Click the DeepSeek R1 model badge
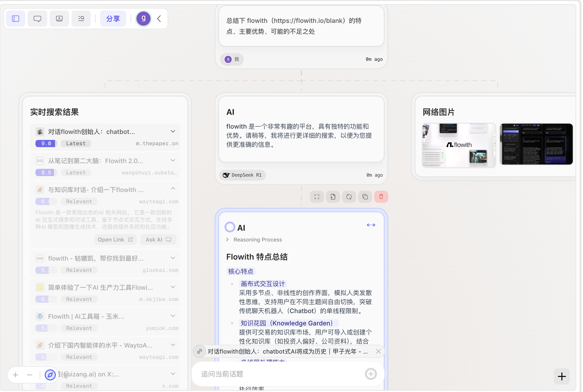583x392 pixels. pos(242,175)
